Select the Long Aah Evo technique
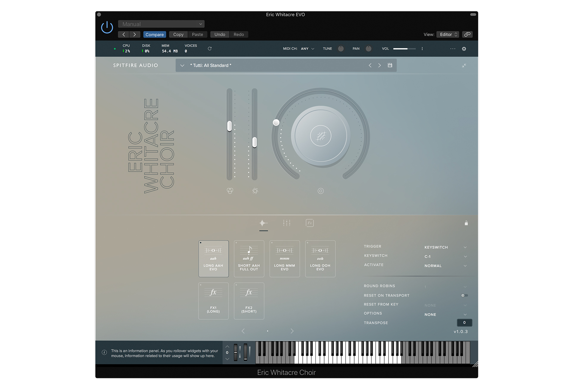 point(214,259)
